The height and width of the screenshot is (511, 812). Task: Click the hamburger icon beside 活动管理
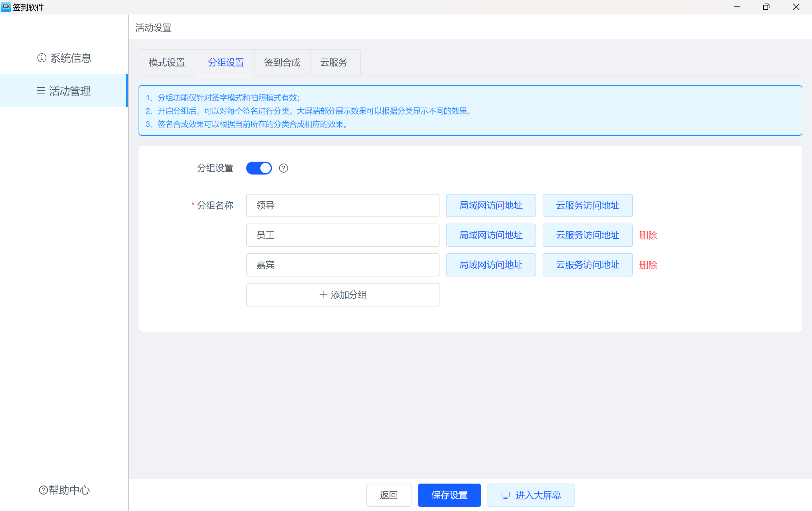(41, 91)
